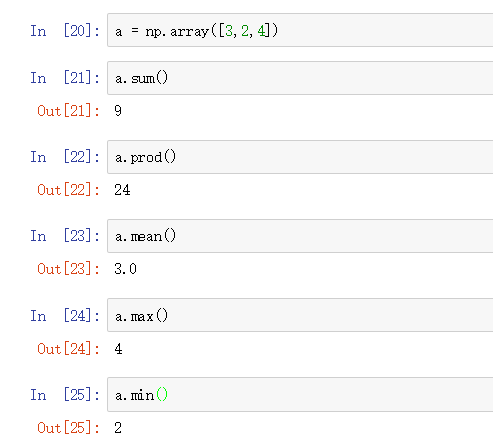This screenshot has height=445, width=493.
Task: Select the a.max() code cell
Action: [x=300, y=315]
